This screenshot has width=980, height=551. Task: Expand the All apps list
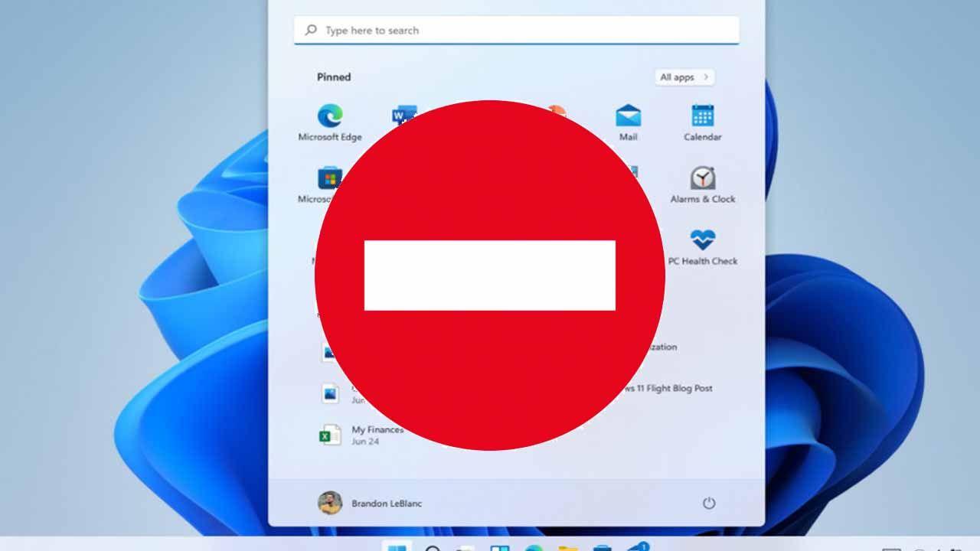click(682, 77)
